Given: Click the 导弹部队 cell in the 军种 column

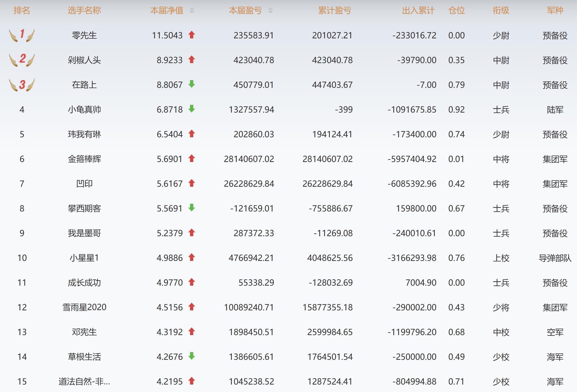Looking at the screenshot, I should click(x=555, y=258).
